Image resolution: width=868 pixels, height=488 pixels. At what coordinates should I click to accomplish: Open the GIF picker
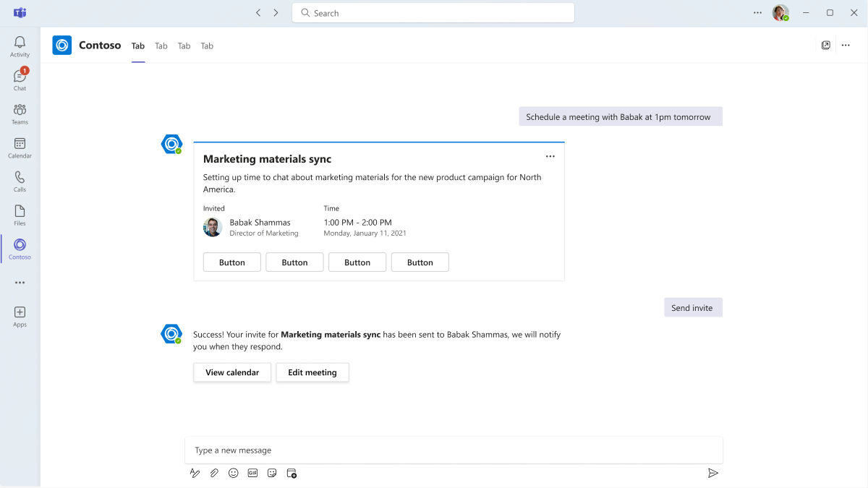pos(252,473)
